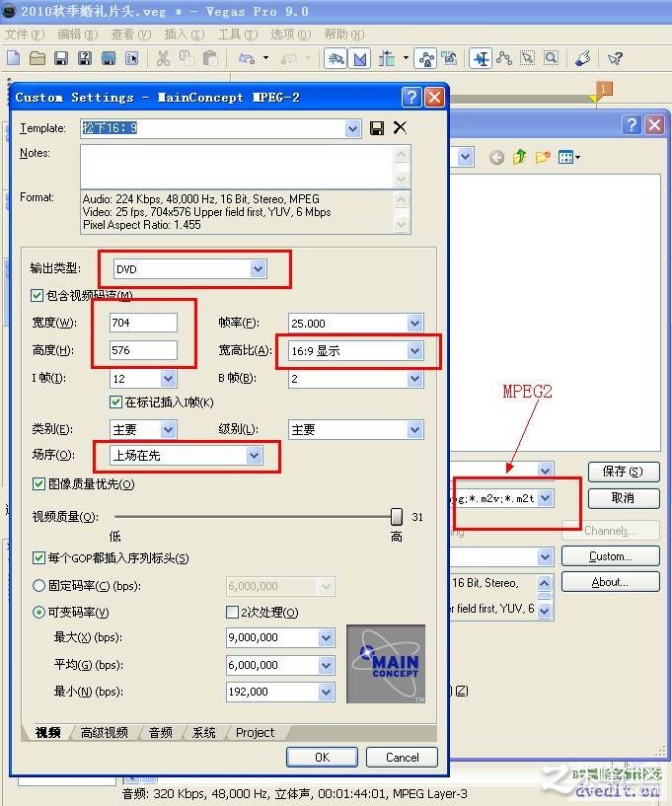Toggle the 图像质量优先 checkbox
672x806 pixels.
coord(38,483)
